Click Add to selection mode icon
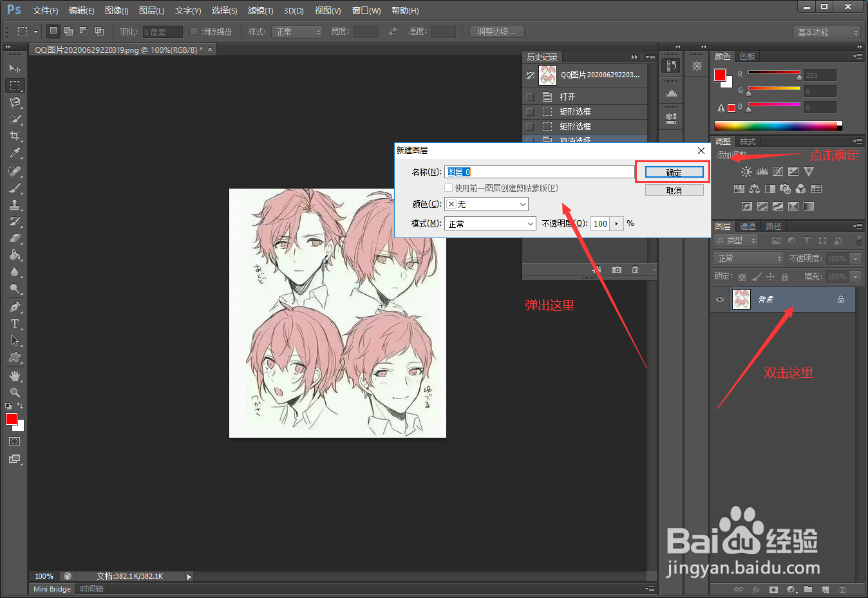The image size is (868, 598). pyautogui.click(x=68, y=31)
